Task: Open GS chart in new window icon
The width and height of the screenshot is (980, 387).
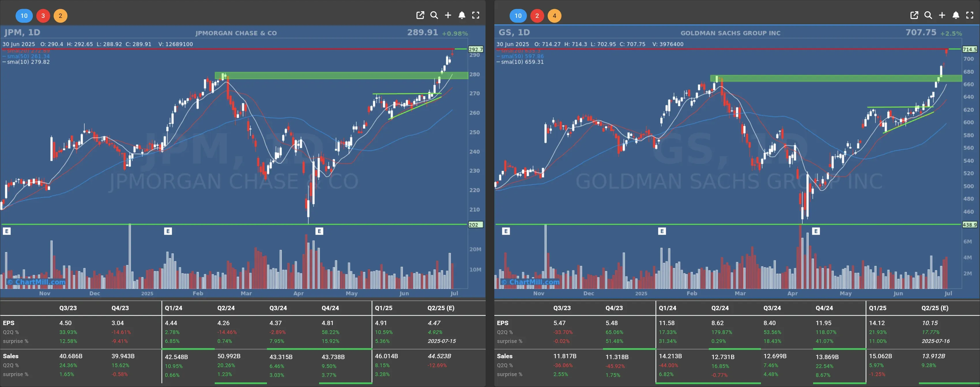Action: [914, 15]
